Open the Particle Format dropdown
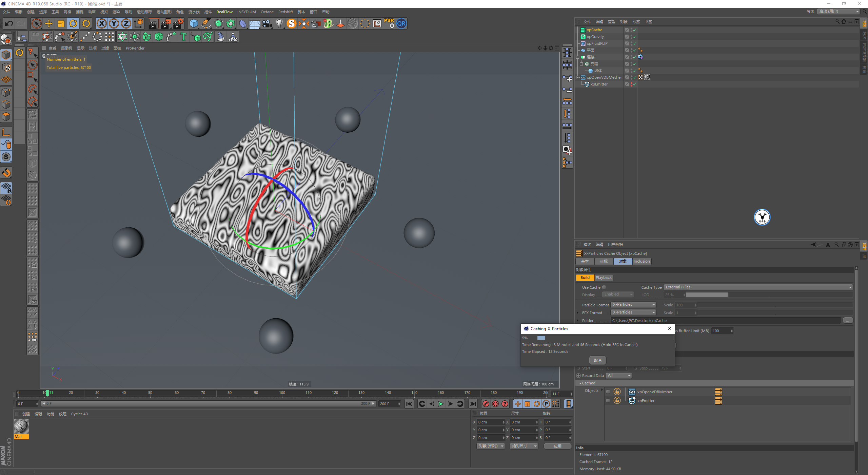 tap(633, 305)
